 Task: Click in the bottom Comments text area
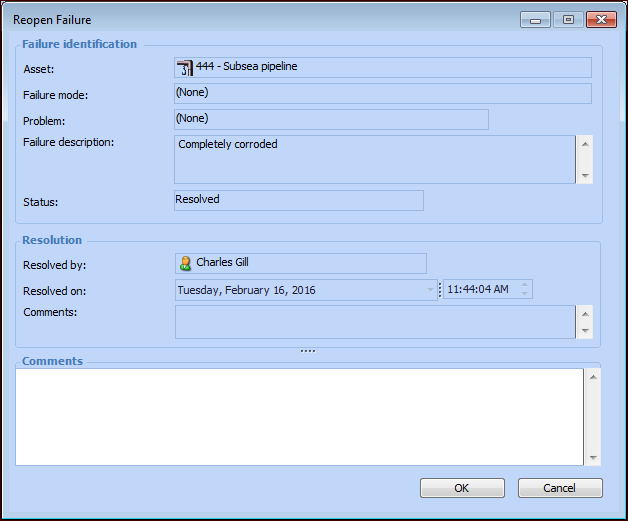click(299, 417)
